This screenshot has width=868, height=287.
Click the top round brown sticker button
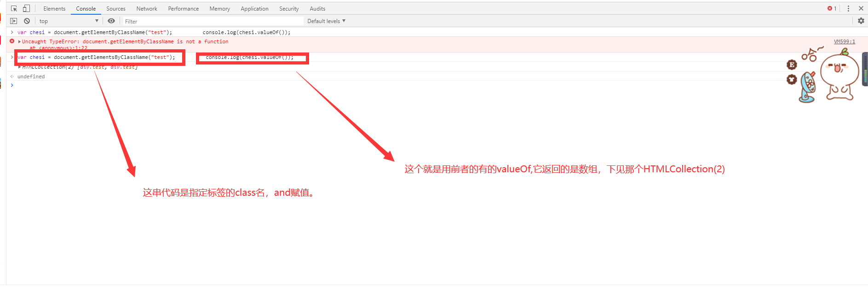(792, 64)
